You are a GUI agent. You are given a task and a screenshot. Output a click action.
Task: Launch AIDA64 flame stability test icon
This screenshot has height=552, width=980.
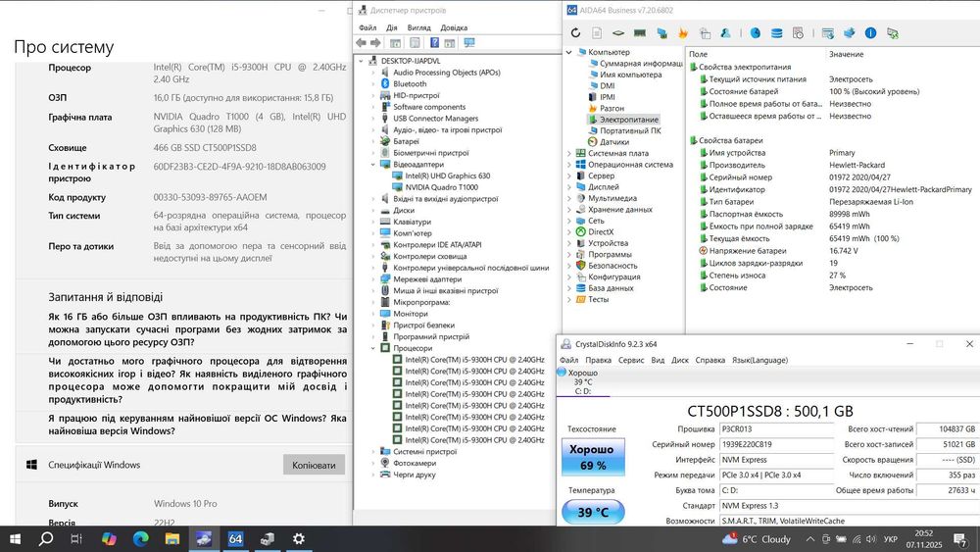[x=682, y=33]
